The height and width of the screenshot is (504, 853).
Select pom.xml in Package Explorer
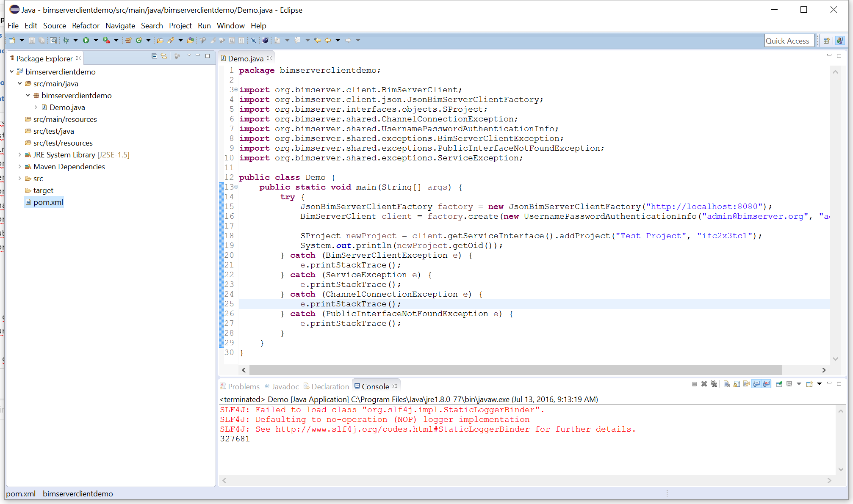click(44, 202)
